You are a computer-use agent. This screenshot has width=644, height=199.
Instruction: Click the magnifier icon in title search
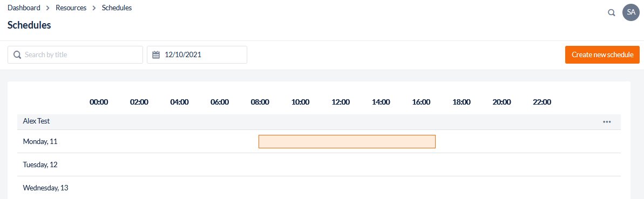(17, 54)
